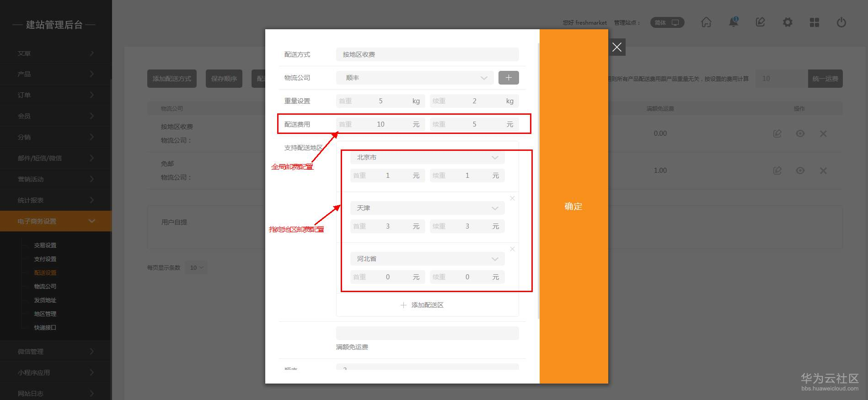Image resolution: width=868 pixels, height=400 pixels.
Task: Click 添加配送区 to add a region
Action: (x=422, y=305)
